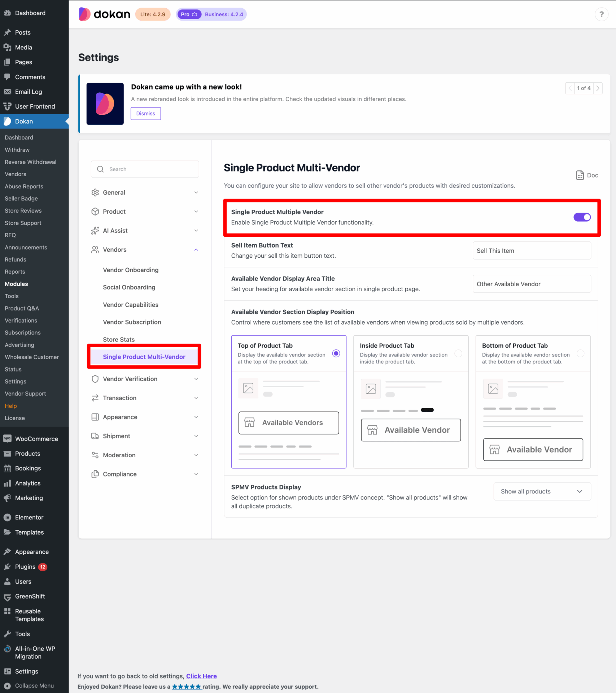Open the Show all products dropdown
616x693 pixels.
[542, 491]
